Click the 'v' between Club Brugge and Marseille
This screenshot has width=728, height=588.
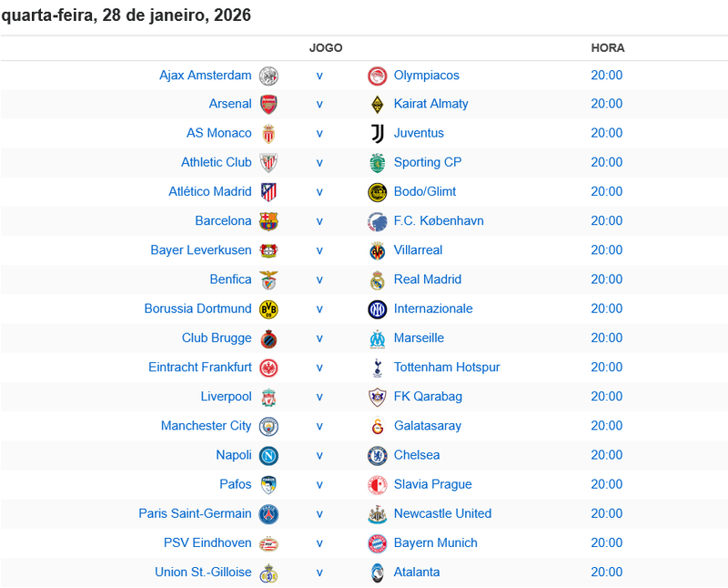point(319,338)
